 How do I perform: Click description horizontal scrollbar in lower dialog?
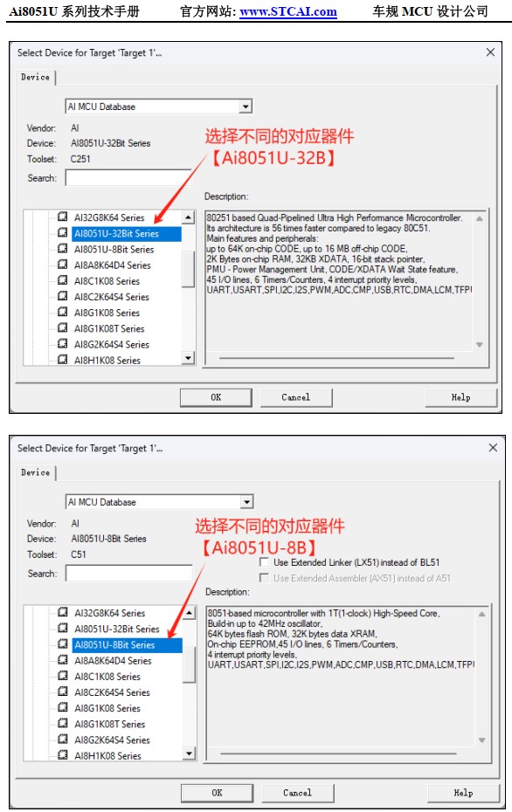pyautogui.click(x=338, y=754)
